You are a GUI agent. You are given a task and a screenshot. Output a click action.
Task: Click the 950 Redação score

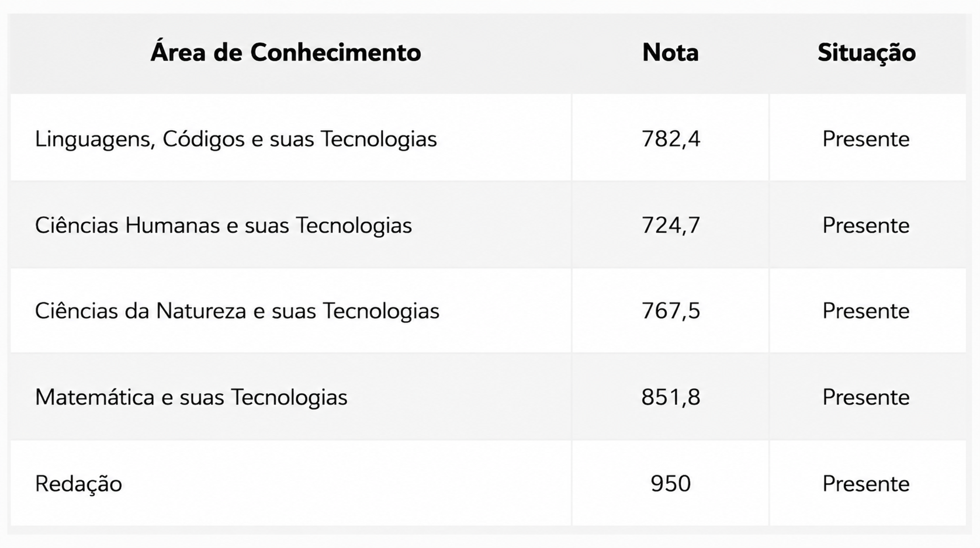pos(670,484)
